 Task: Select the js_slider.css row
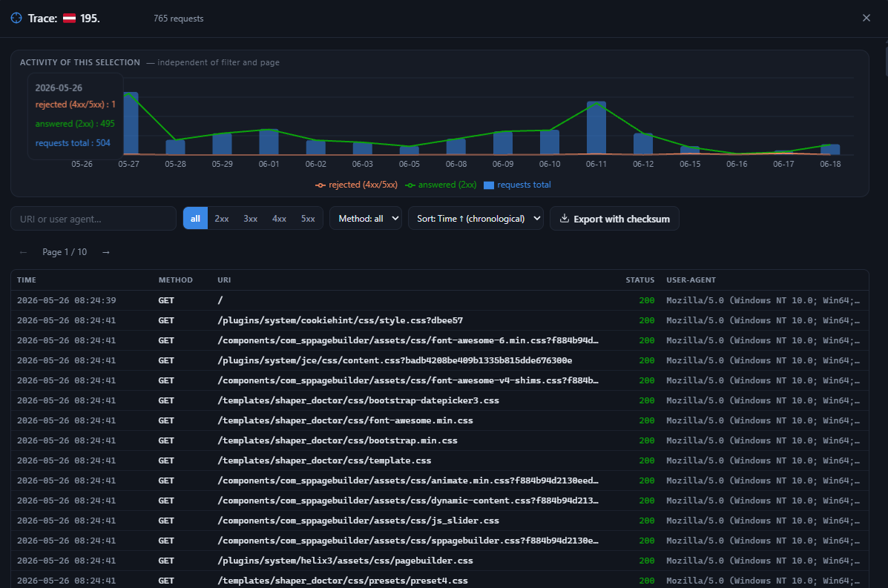pos(439,521)
